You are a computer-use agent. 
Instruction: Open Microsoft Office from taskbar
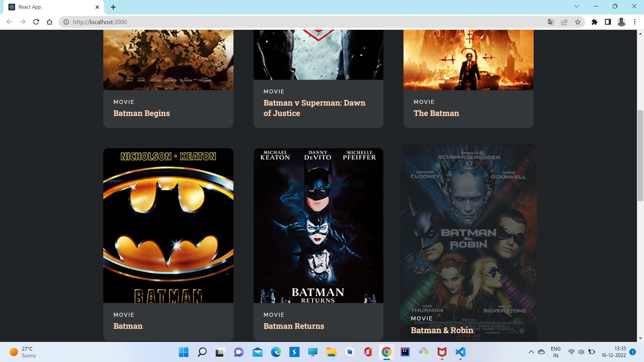click(x=368, y=352)
